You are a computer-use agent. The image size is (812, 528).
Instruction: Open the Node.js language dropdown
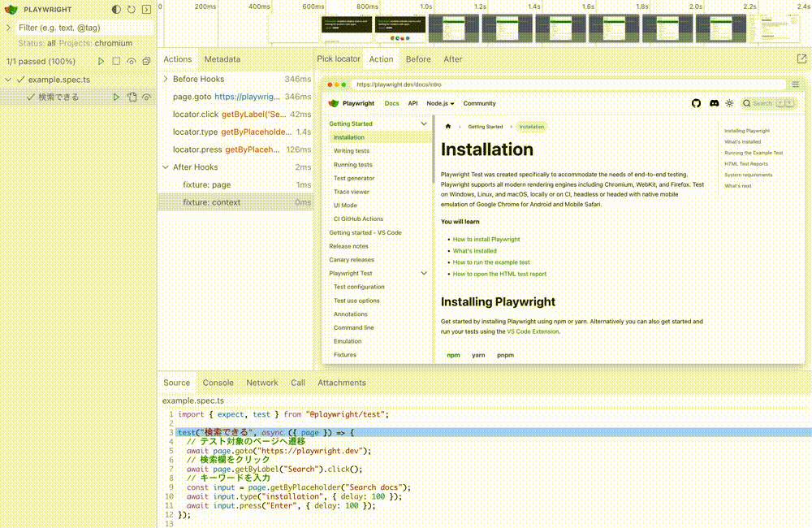(x=440, y=103)
